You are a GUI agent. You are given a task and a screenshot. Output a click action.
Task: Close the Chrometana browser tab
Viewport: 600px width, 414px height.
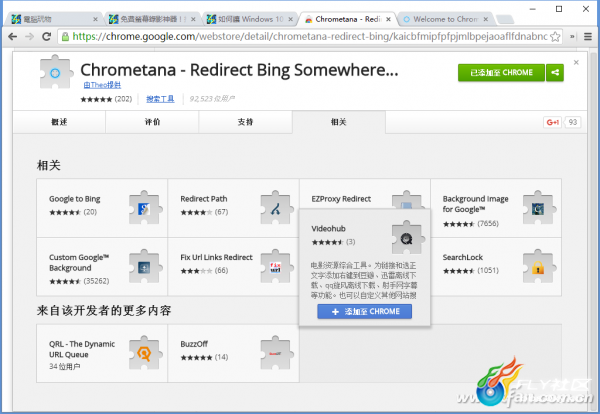pos(388,19)
